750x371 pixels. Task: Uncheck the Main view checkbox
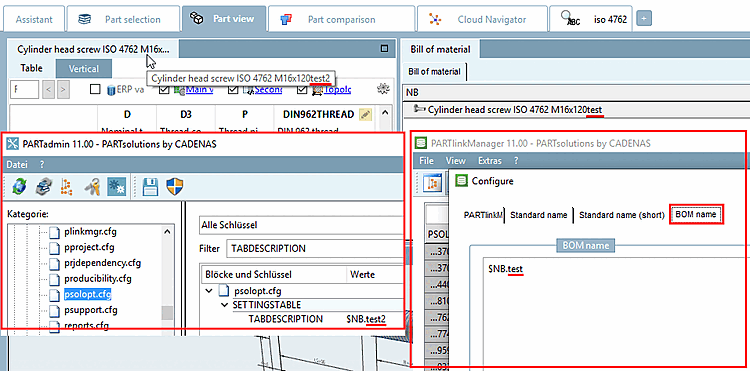164,89
